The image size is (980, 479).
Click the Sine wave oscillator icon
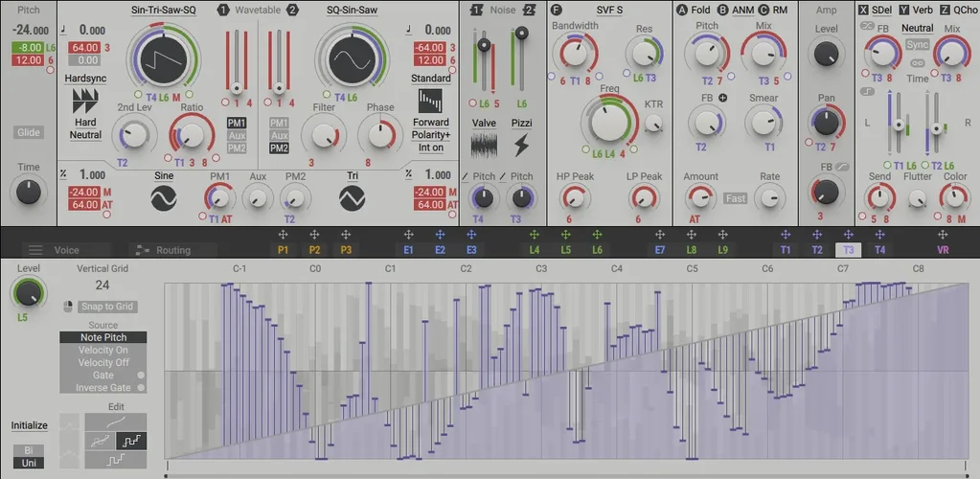(x=163, y=197)
